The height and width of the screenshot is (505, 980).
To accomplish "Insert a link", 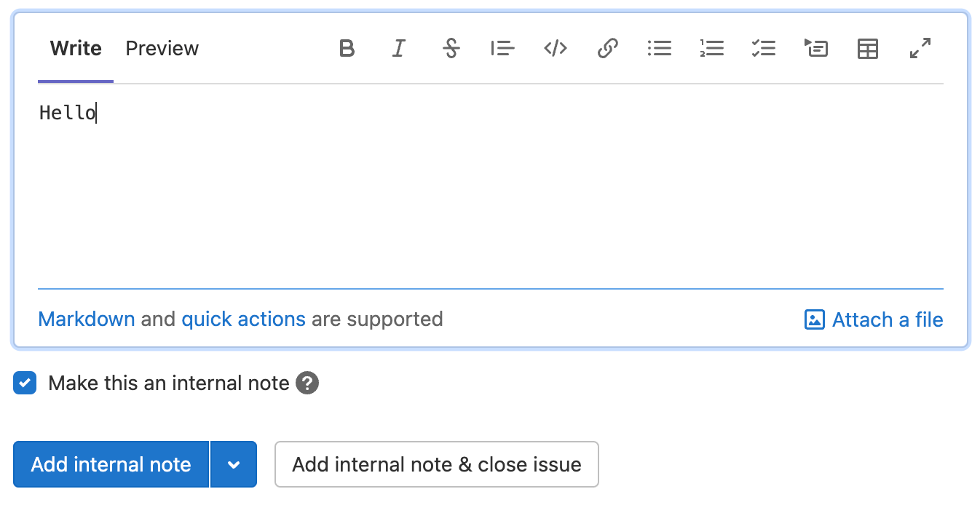I will pos(607,48).
